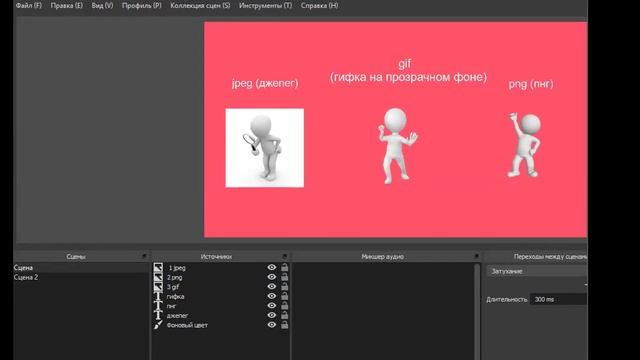
Task: Click the image icon of the 1 jpeg source
Action: tap(158, 268)
